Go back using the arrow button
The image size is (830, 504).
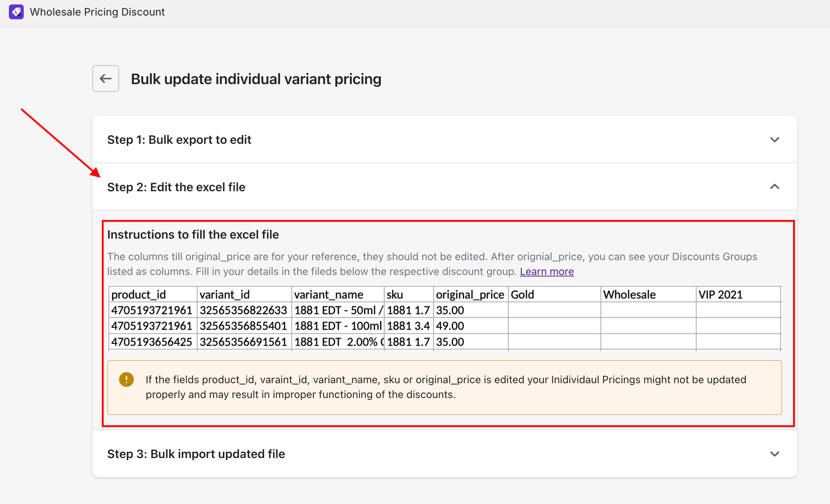pos(106,79)
